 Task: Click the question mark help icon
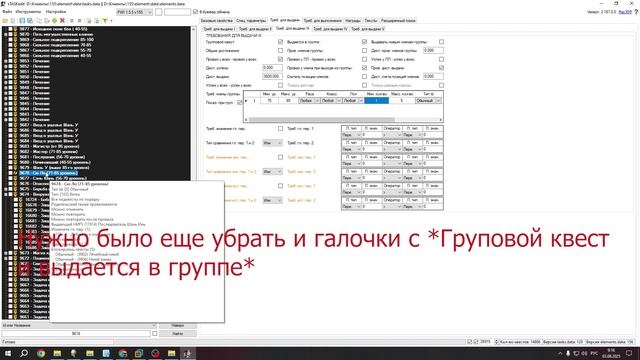[636, 12]
